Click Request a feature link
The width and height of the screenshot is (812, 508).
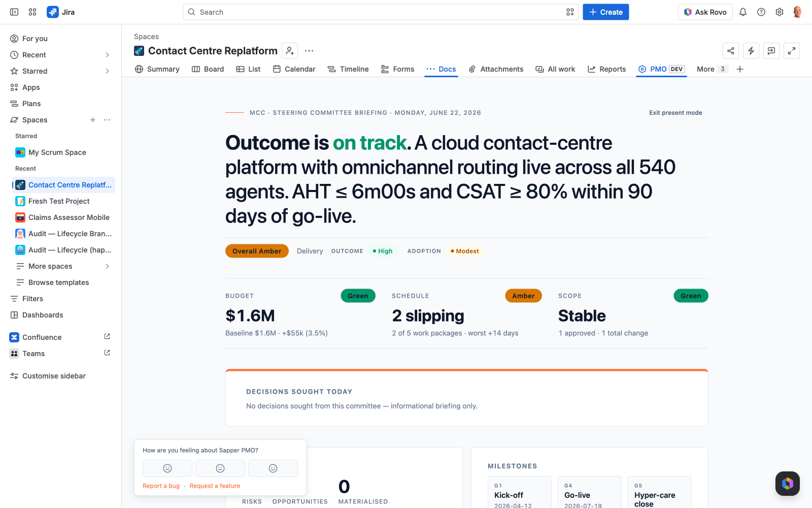tap(215, 486)
